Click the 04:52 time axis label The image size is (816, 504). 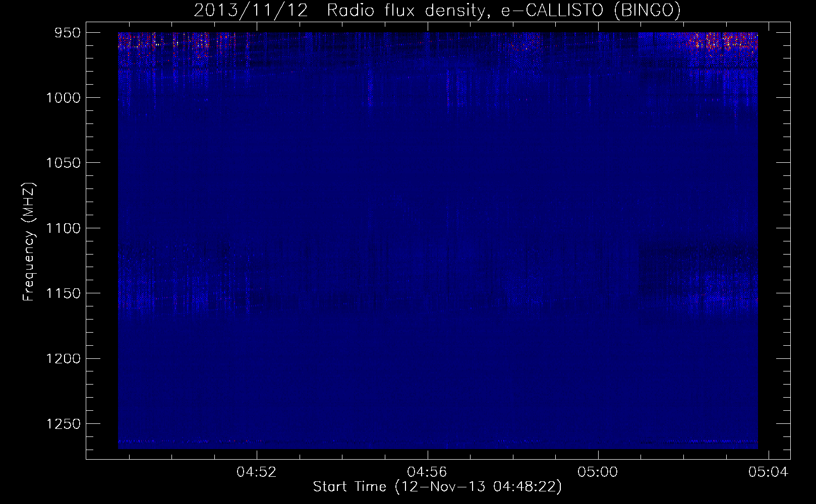pos(257,472)
